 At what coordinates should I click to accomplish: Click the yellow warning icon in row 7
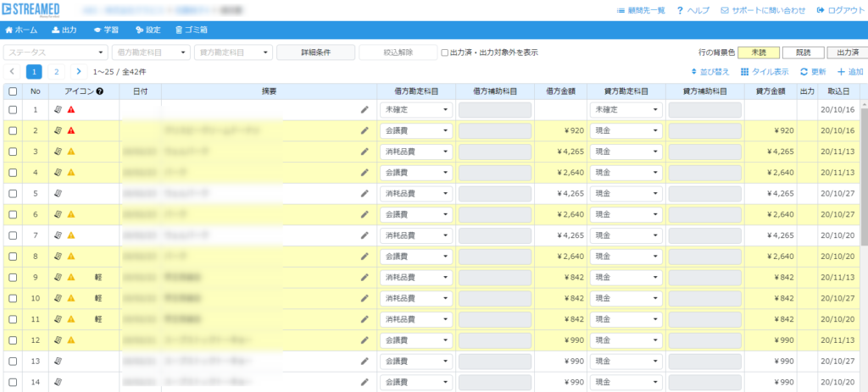[71, 235]
